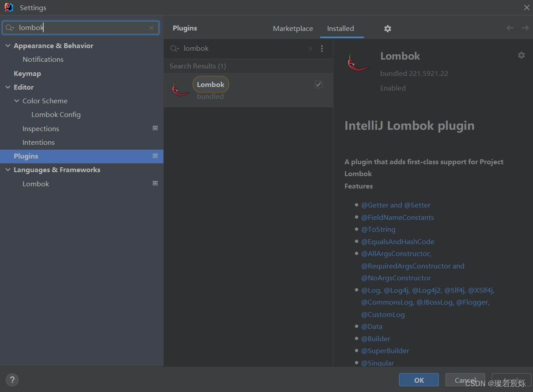
Task: Click the OK button
Action: 419,380
